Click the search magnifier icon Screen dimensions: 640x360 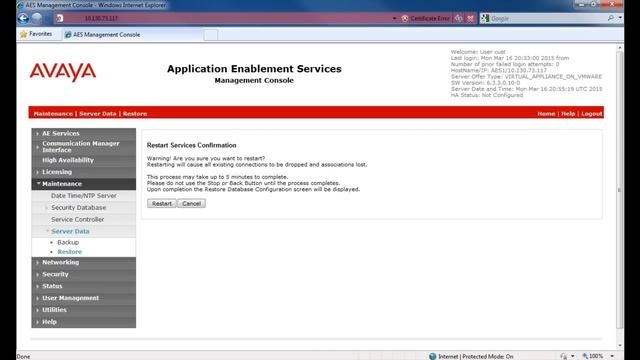[x=611, y=18]
